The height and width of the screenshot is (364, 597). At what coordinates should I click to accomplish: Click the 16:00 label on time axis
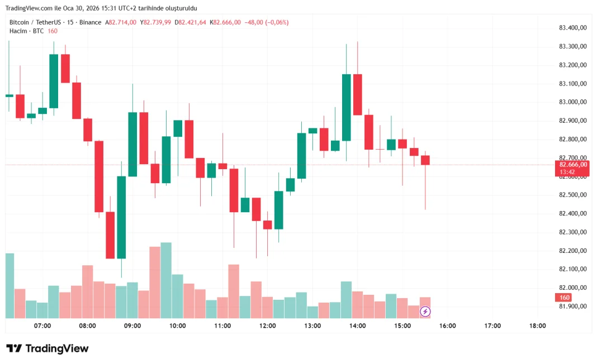[447, 325]
